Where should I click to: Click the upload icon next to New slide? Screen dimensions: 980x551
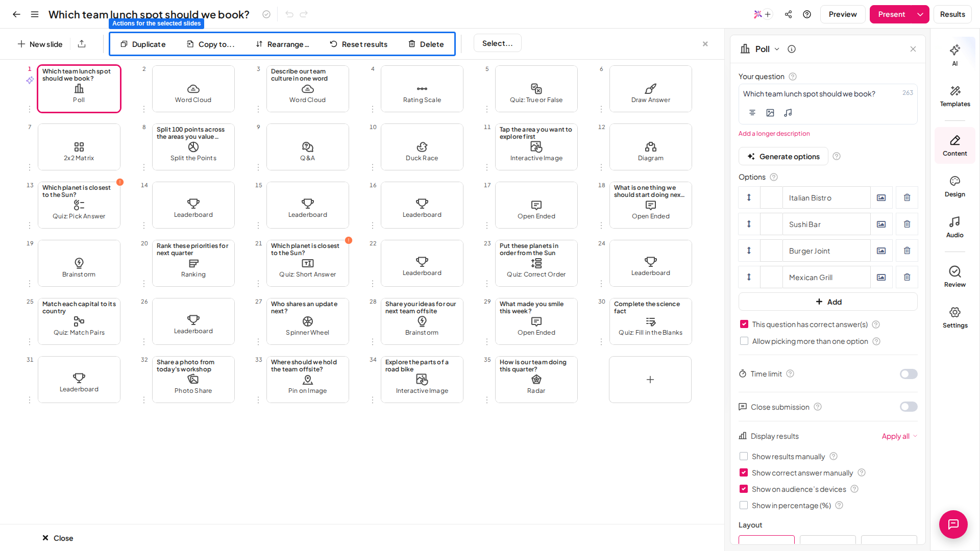click(82, 44)
